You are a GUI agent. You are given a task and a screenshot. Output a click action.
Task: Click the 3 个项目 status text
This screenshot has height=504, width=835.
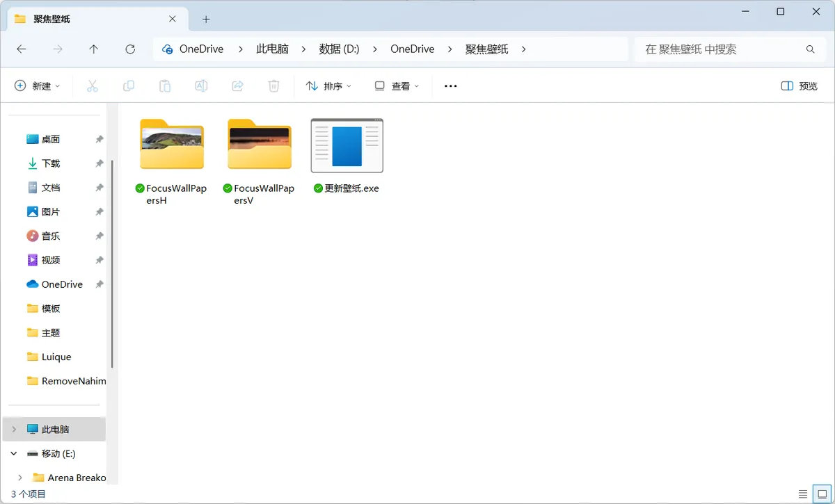[29, 494]
